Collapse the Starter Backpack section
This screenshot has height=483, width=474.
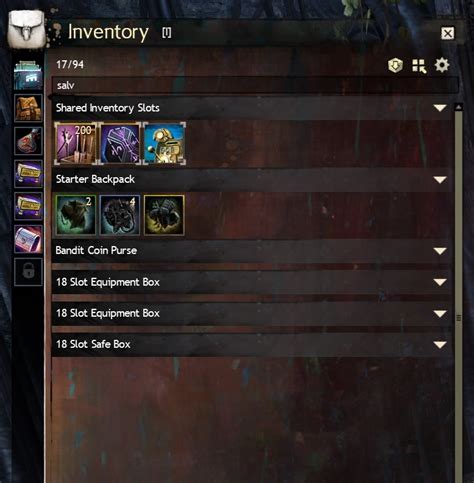[x=440, y=180]
